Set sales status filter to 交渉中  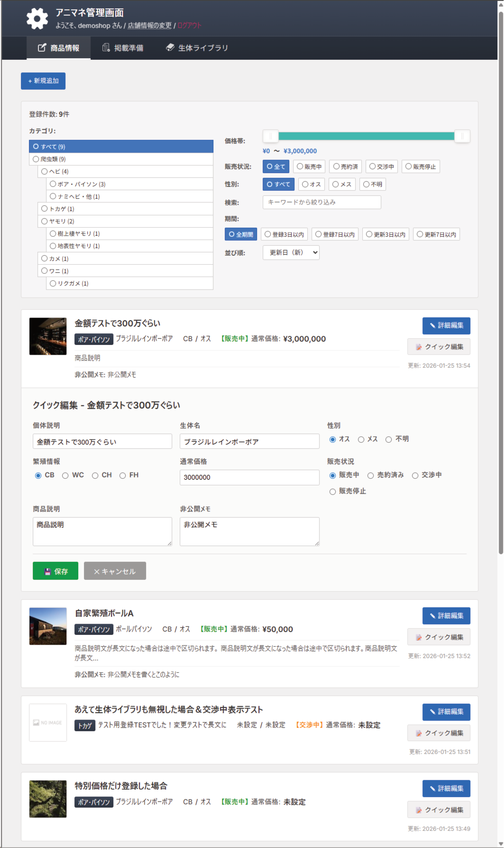(382, 167)
